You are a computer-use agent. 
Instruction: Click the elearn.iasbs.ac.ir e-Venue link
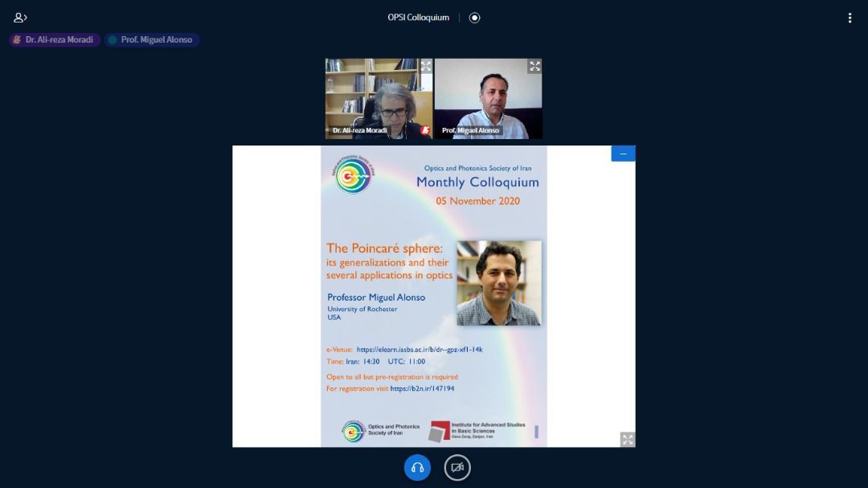(x=419, y=350)
